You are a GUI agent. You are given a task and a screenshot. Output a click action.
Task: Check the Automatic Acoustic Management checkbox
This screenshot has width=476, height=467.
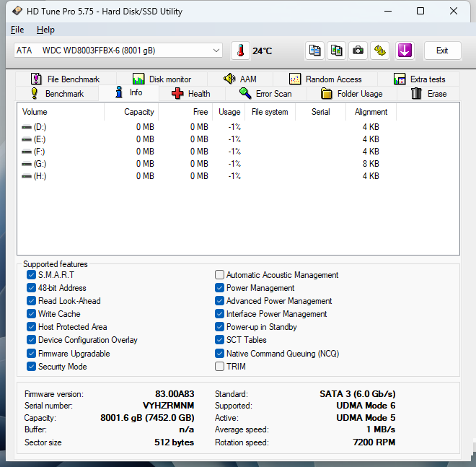(x=219, y=275)
